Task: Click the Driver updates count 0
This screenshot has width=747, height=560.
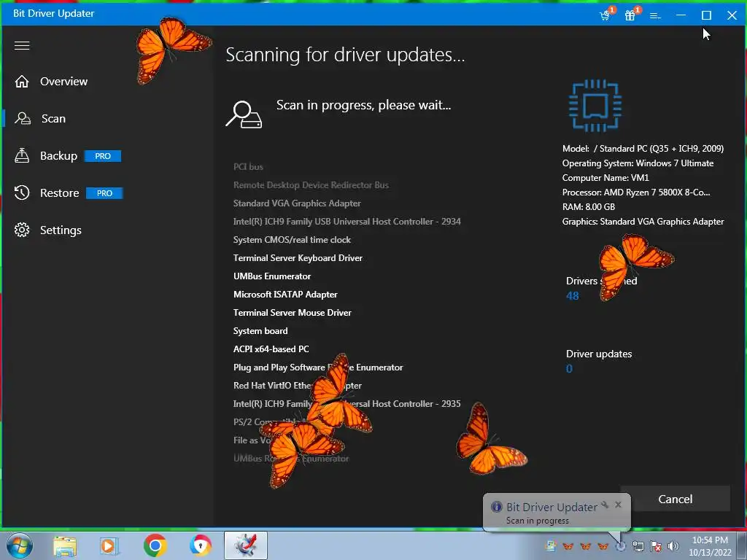Action: point(569,368)
